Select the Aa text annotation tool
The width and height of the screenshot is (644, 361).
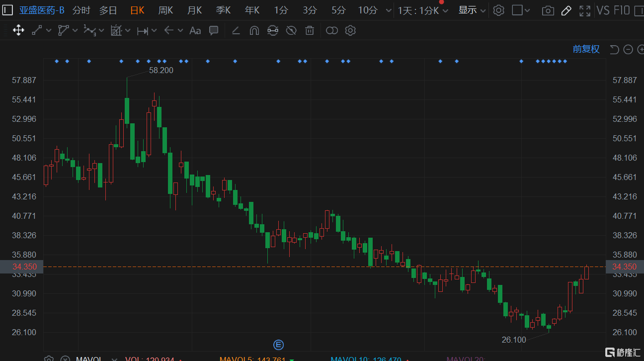tap(195, 31)
